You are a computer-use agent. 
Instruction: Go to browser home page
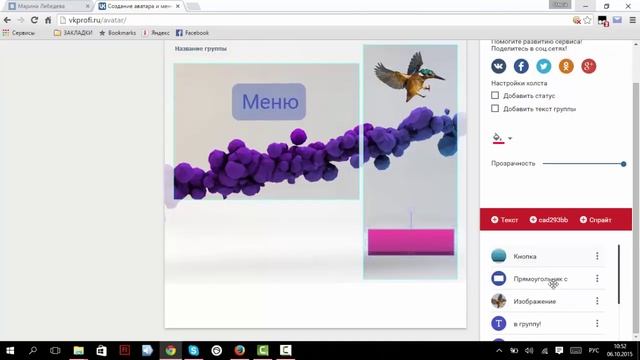48,20
